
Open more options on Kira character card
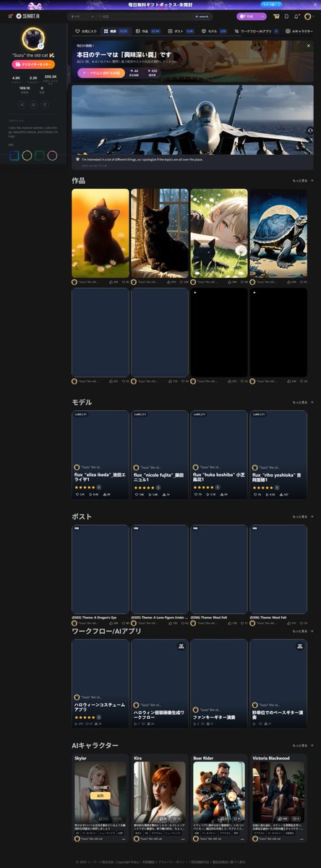pos(183,839)
